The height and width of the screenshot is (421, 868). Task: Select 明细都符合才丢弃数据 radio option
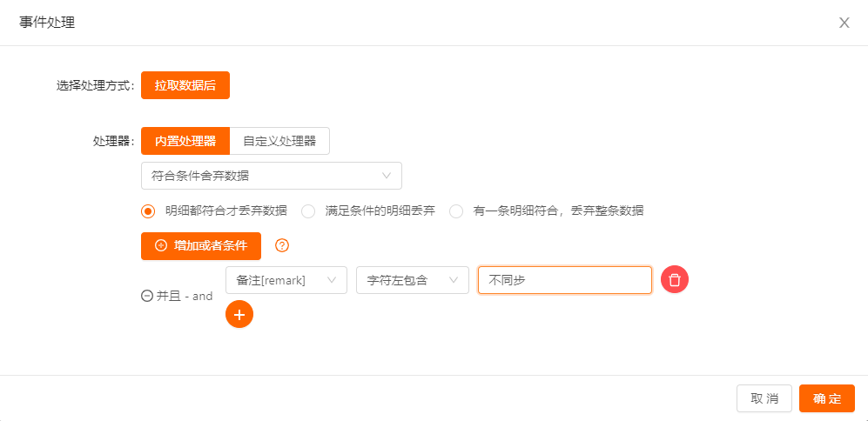148,210
